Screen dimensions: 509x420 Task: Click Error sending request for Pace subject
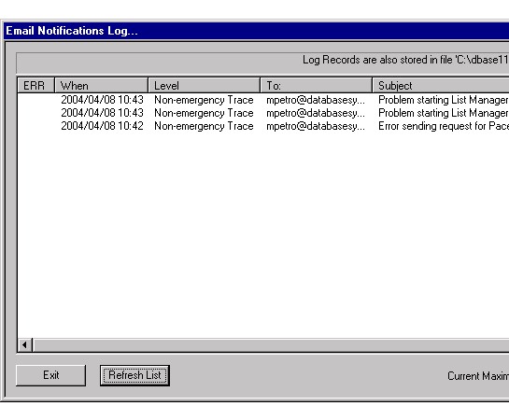coord(444,126)
